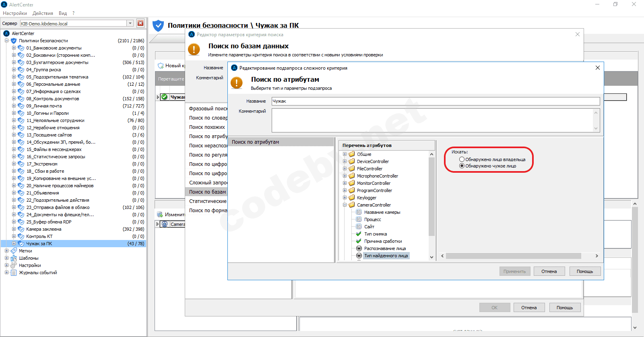Image resolution: width=644 pixels, height=337 pixels.
Task: Click the FileController folder icon
Action: 352,169
